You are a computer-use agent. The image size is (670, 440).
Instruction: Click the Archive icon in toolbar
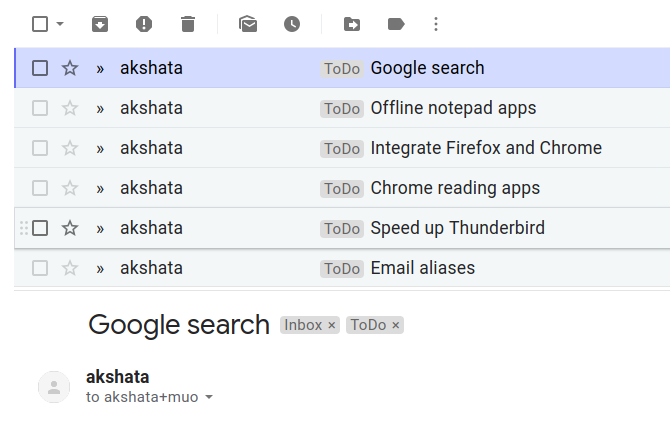(100, 24)
